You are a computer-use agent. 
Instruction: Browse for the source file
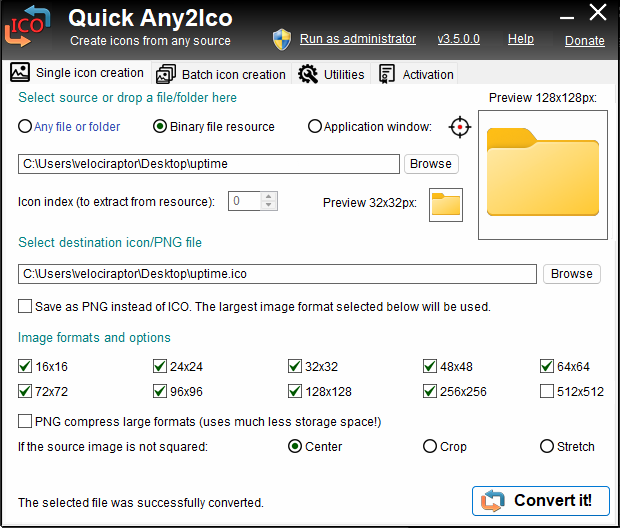(431, 164)
